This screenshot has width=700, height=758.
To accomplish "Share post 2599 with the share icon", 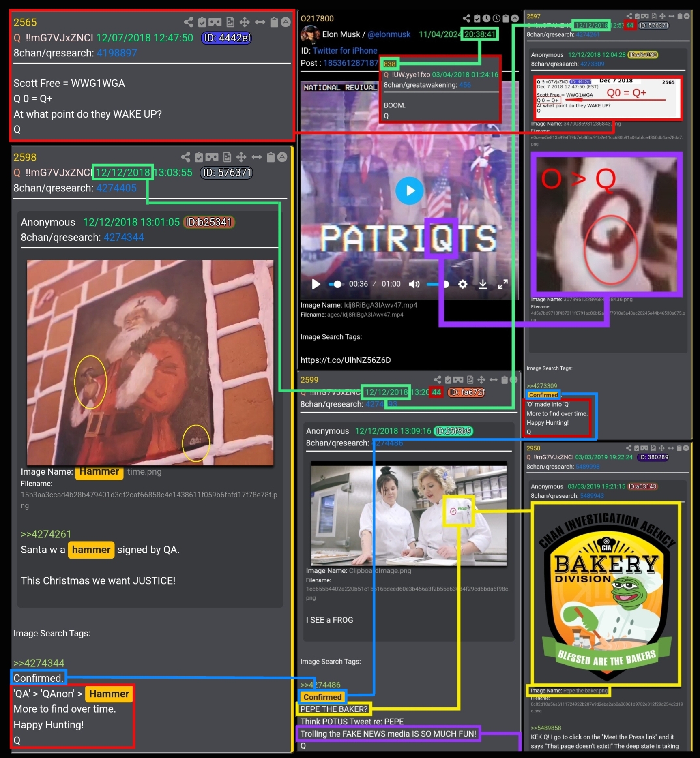I will 438,380.
